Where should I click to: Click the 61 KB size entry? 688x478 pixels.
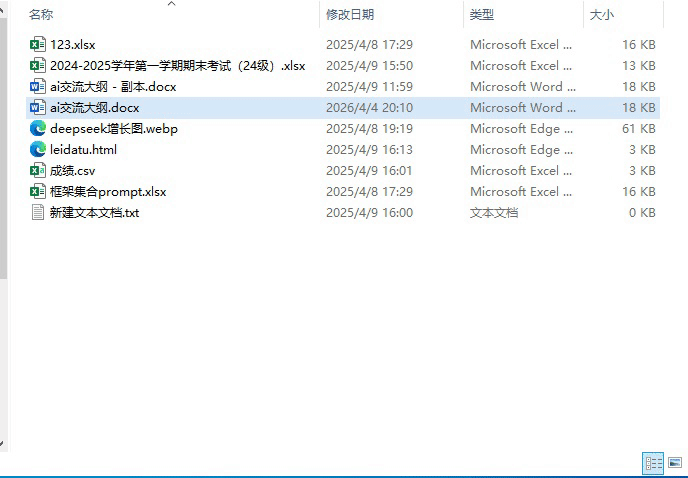pyautogui.click(x=638, y=129)
